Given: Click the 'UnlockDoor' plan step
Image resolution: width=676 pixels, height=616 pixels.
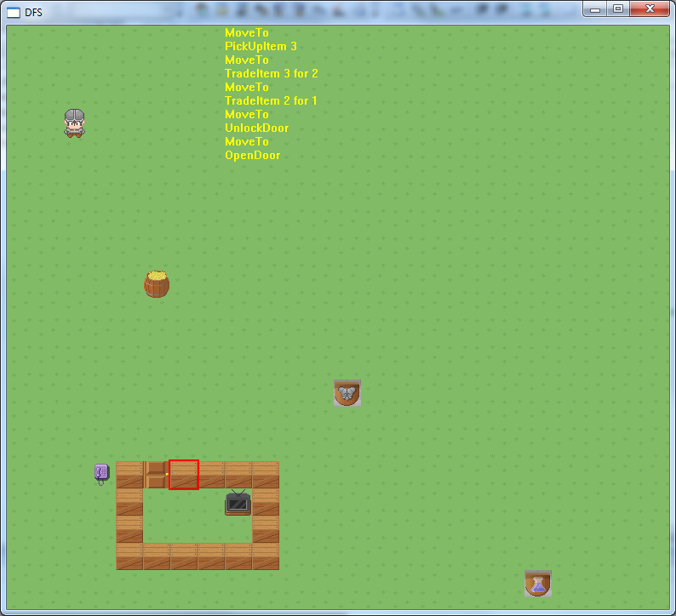Looking at the screenshot, I should pos(256,128).
